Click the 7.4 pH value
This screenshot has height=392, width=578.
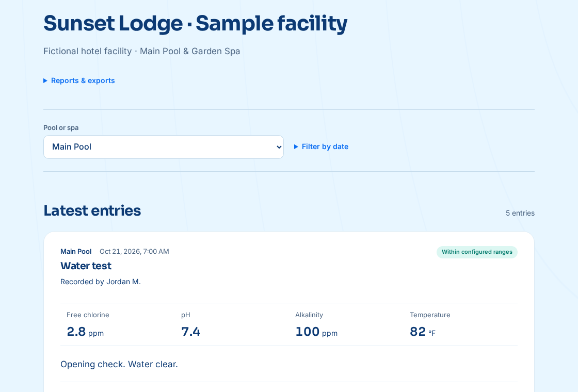pyautogui.click(x=191, y=332)
